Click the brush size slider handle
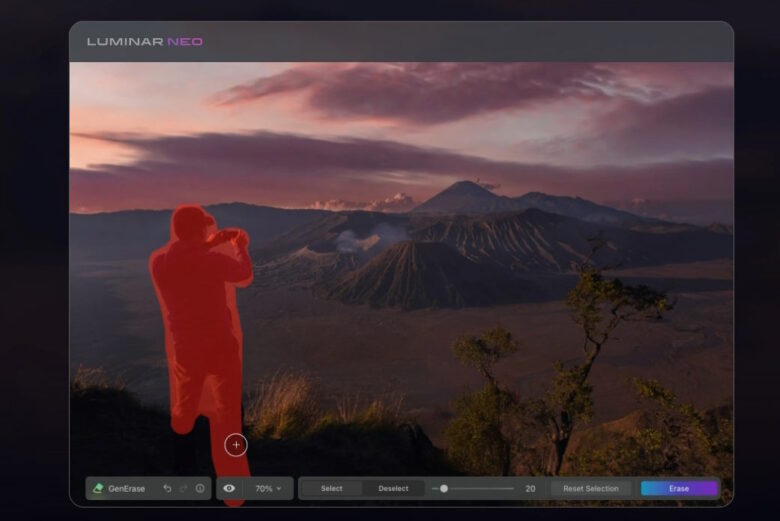Viewport: 780px width, 521px height. (x=444, y=489)
